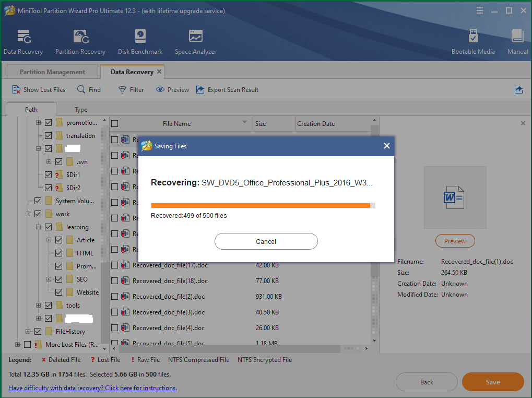Check the Recovered_doc_file(4).doc checkbox
Screen dimensions: 532x398
(115, 327)
